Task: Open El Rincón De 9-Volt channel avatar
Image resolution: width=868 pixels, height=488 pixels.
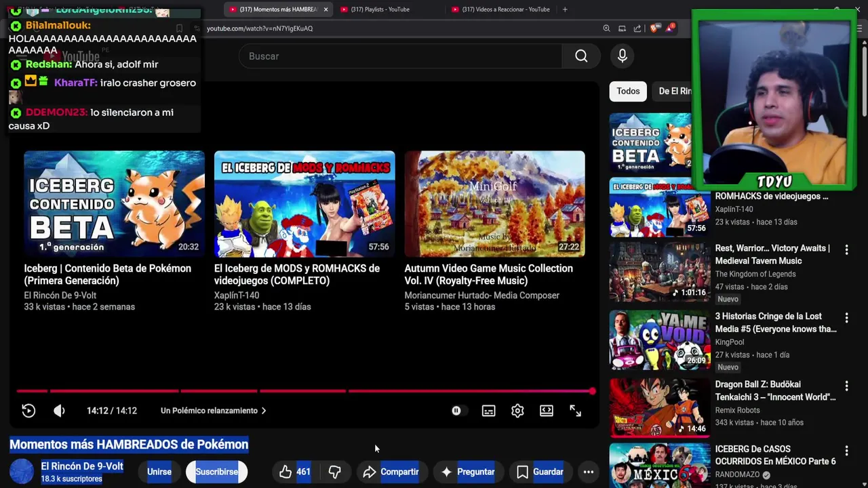Action: tap(22, 472)
